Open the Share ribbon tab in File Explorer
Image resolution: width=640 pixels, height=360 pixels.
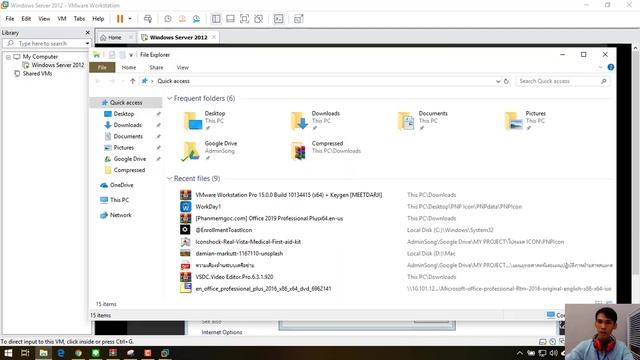click(x=156, y=67)
